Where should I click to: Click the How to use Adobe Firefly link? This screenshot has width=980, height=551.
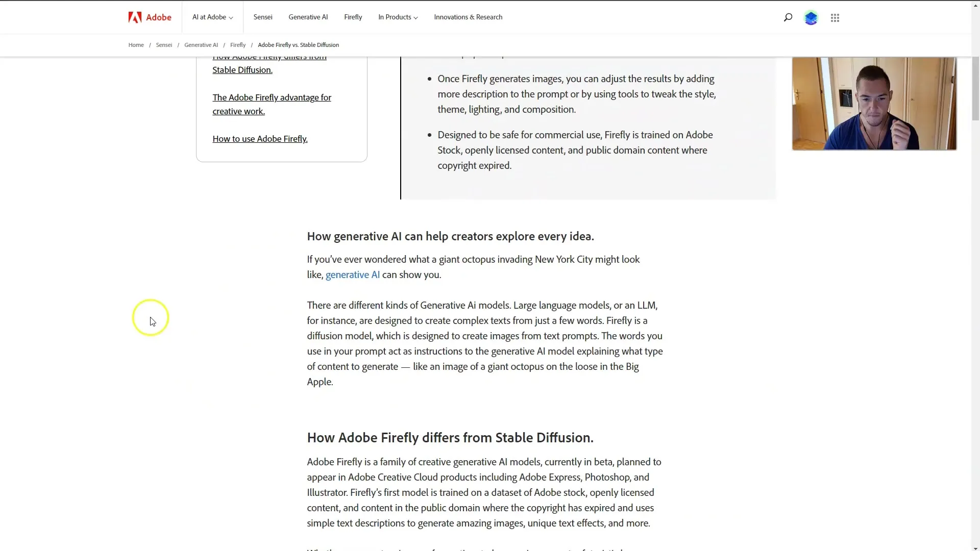point(260,138)
